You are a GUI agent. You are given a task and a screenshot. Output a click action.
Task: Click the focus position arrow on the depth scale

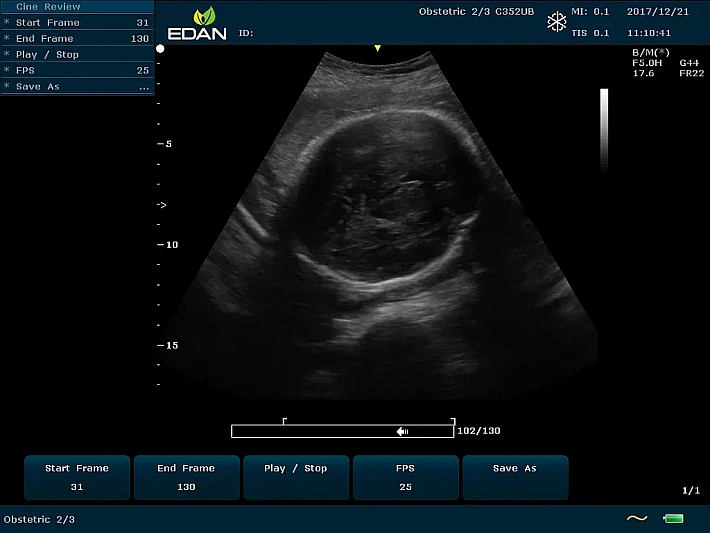(162, 205)
